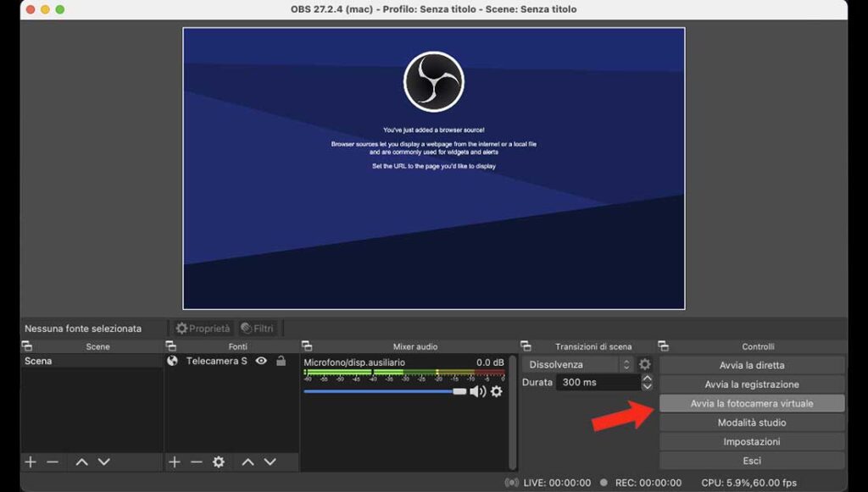The height and width of the screenshot is (492, 868).
Task: Click the LIVE streaming status icon
Action: [512, 483]
